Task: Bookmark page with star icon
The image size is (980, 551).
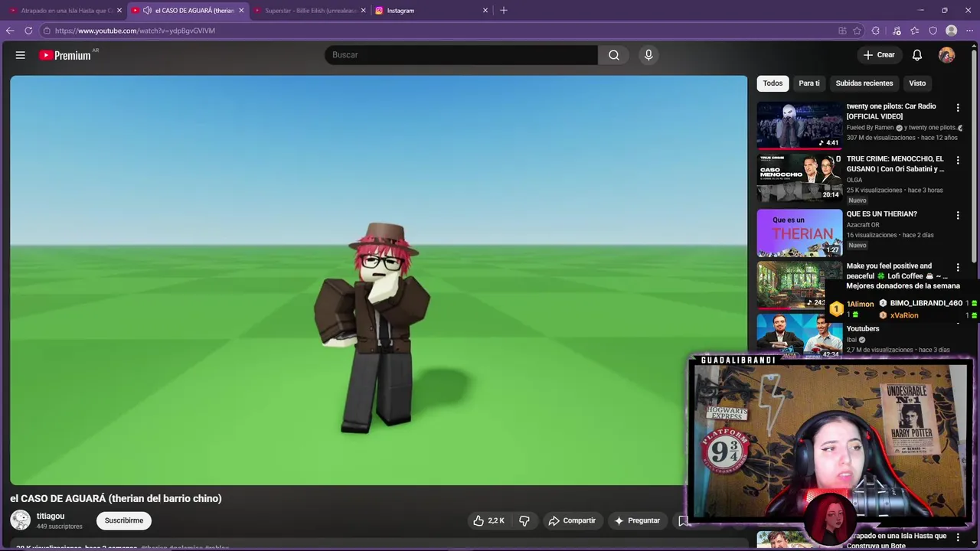Action: (857, 31)
